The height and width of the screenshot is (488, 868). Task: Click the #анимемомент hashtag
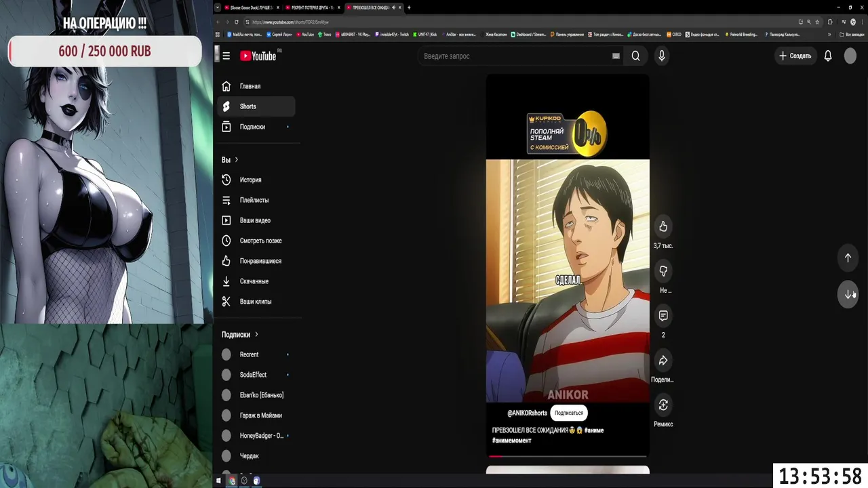click(512, 441)
